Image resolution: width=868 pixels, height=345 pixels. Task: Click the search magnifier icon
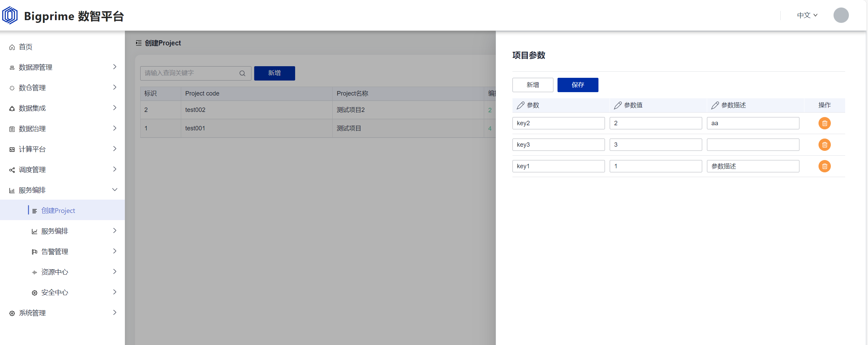pyautogui.click(x=242, y=73)
